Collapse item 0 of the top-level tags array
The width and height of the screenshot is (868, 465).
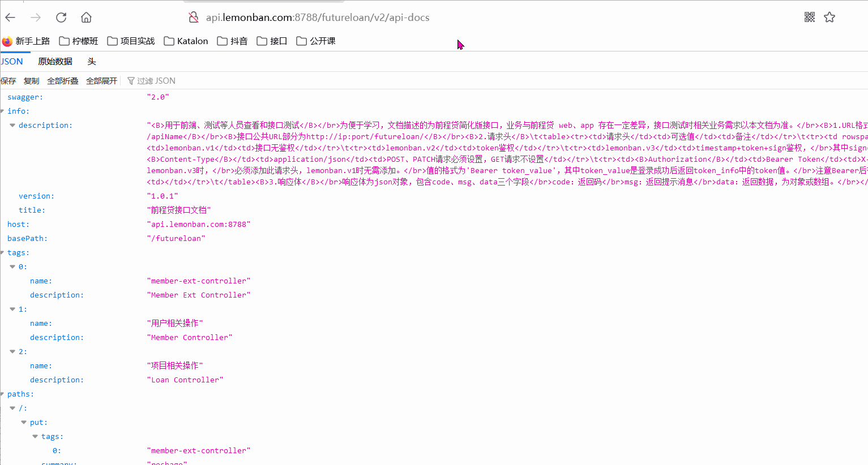pos(12,267)
